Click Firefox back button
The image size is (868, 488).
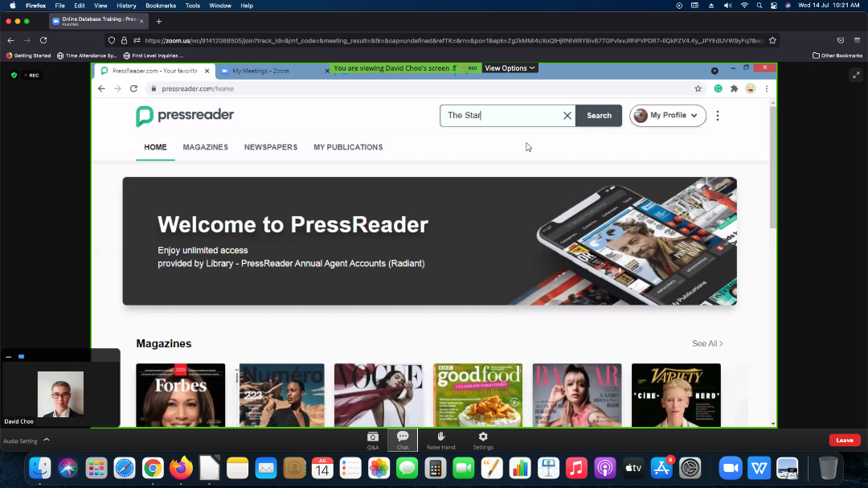coord(11,40)
